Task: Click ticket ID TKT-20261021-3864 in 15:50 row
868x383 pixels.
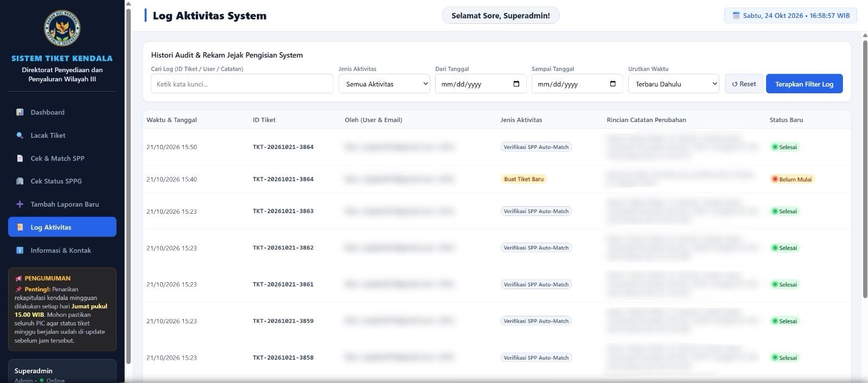Action: [283, 147]
